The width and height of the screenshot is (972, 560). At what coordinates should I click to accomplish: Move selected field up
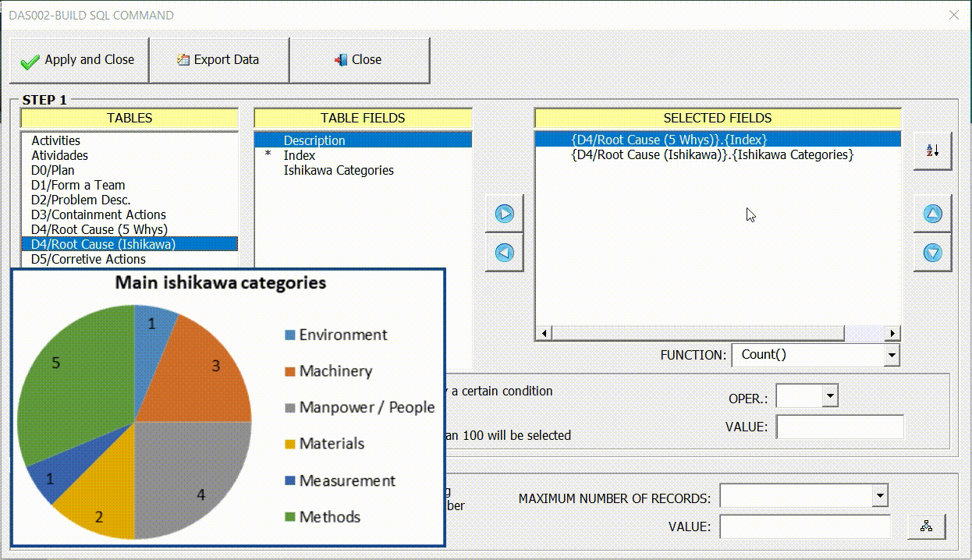pyautogui.click(x=932, y=214)
